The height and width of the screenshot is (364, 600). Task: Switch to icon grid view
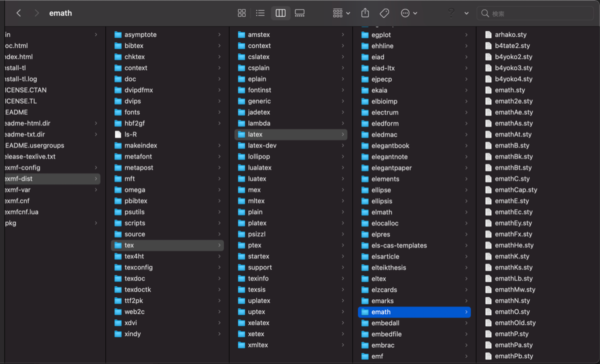(242, 13)
